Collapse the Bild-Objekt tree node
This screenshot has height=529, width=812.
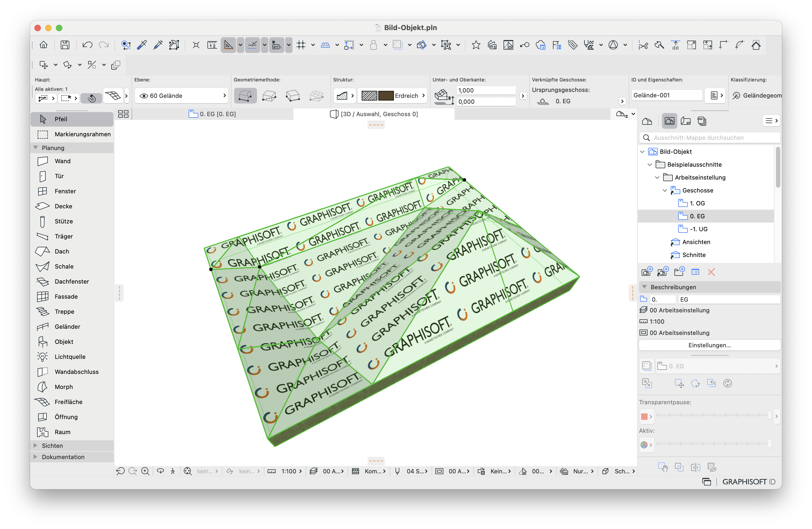(x=642, y=152)
